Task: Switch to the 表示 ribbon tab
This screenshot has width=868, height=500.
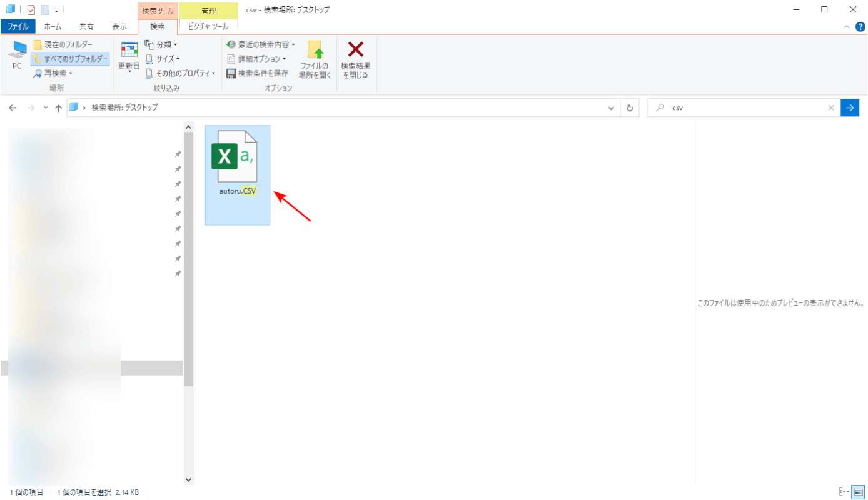Action: coord(119,27)
